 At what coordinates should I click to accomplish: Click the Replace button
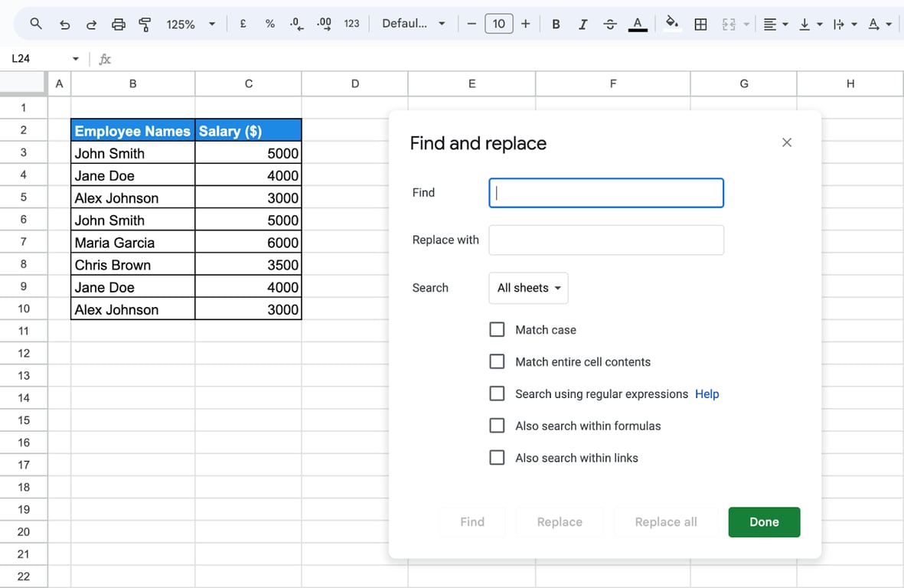(560, 521)
